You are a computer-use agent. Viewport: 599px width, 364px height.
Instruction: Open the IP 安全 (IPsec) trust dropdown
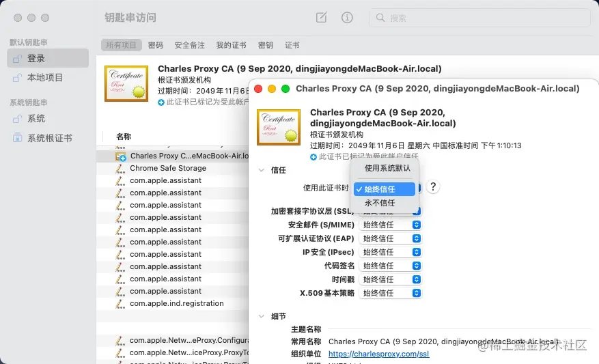pos(390,252)
